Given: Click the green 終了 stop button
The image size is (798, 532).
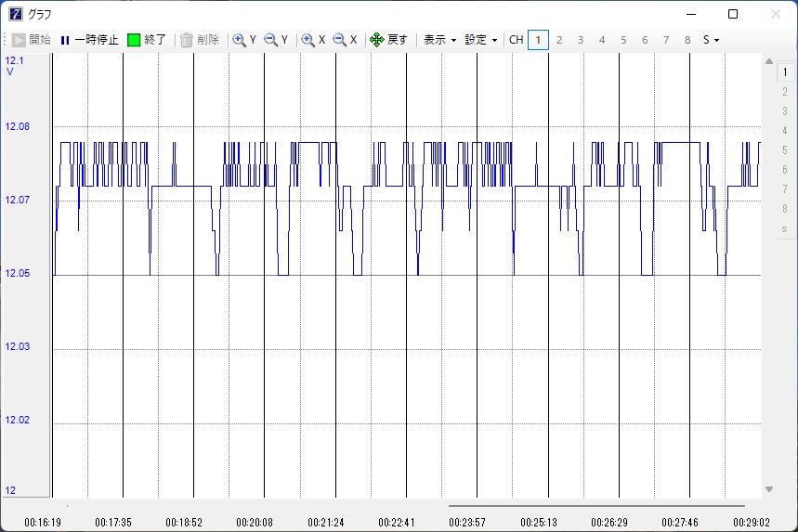Looking at the screenshot, I should coord(147,40).
